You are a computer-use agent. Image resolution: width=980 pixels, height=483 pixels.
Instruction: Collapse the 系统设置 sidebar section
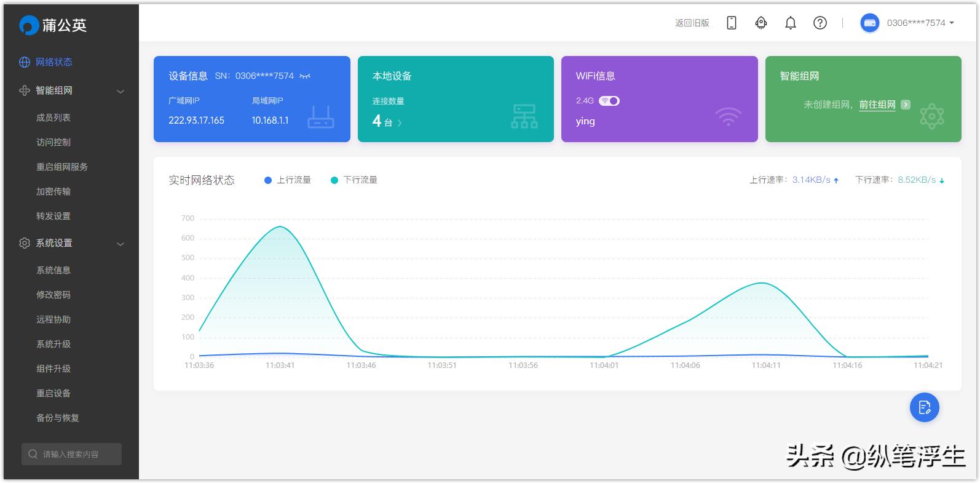tap(121, 244)
